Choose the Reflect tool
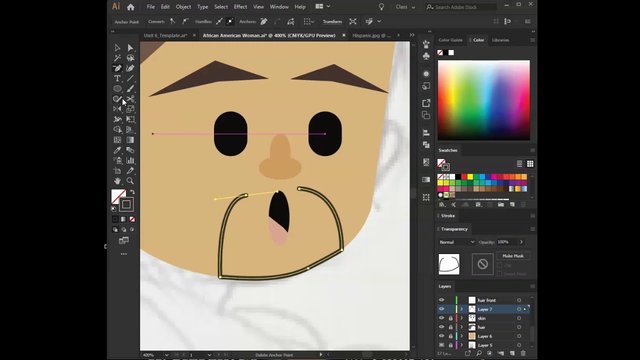 tap(118, 109)
